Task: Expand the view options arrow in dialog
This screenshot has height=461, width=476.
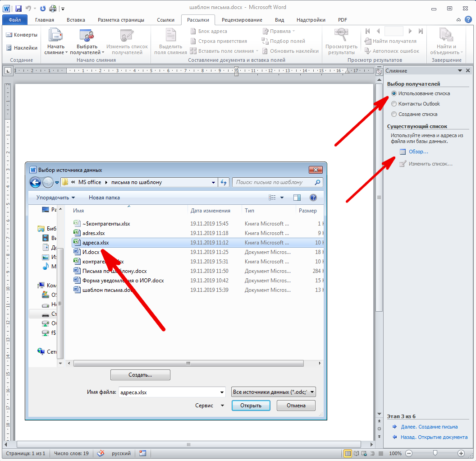Action: point(282,198)
